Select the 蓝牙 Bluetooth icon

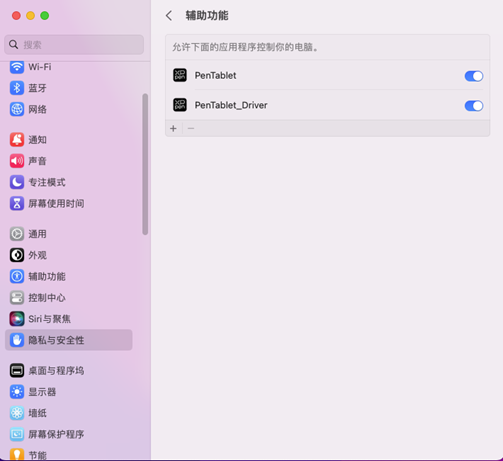[x=17, y=88]
